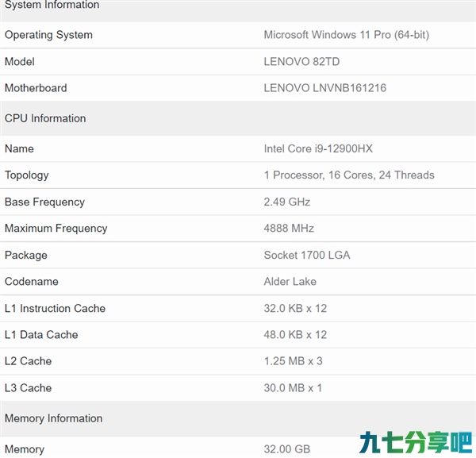Select the '30.0 MB x 1' cache value
The height and width of the screenshot is (458, 476).
tap(293, 388)
